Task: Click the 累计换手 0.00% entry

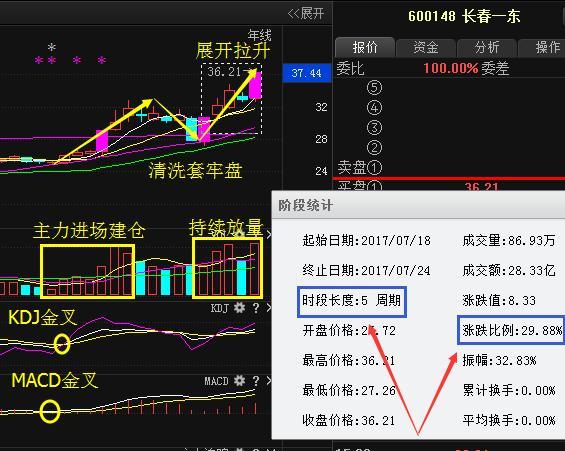Action: coord(509,390)
